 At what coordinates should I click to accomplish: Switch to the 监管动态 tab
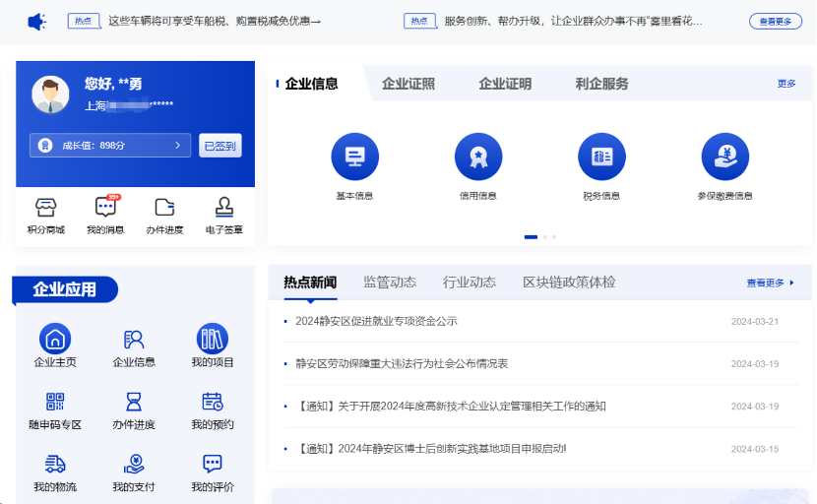pos(390,283)
